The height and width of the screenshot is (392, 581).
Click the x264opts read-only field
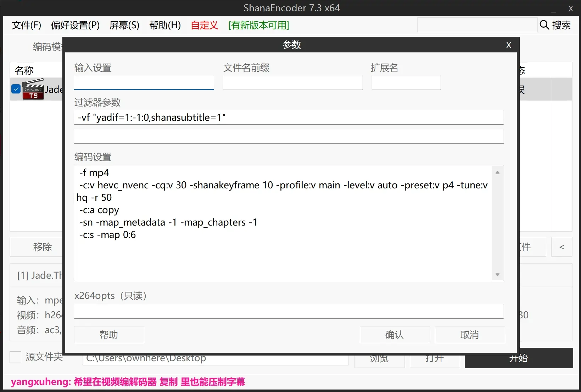click(289, 311)
